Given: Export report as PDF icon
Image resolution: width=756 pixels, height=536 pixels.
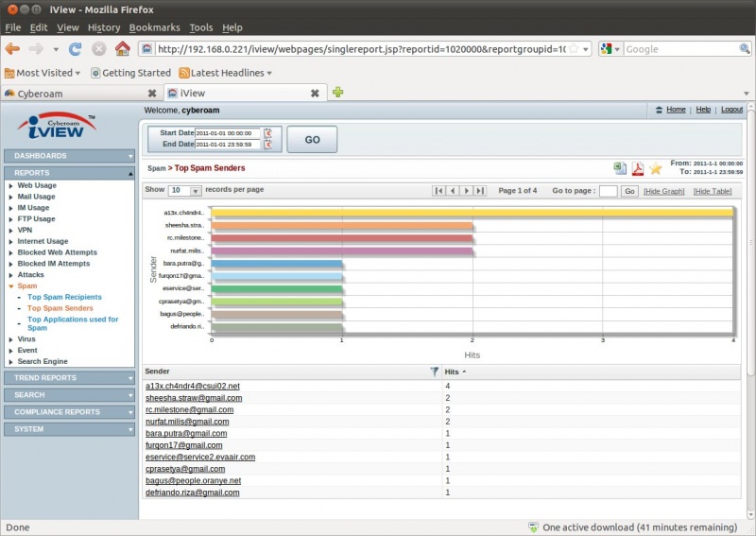Looking at the screenshot, I should click(637, 168).
